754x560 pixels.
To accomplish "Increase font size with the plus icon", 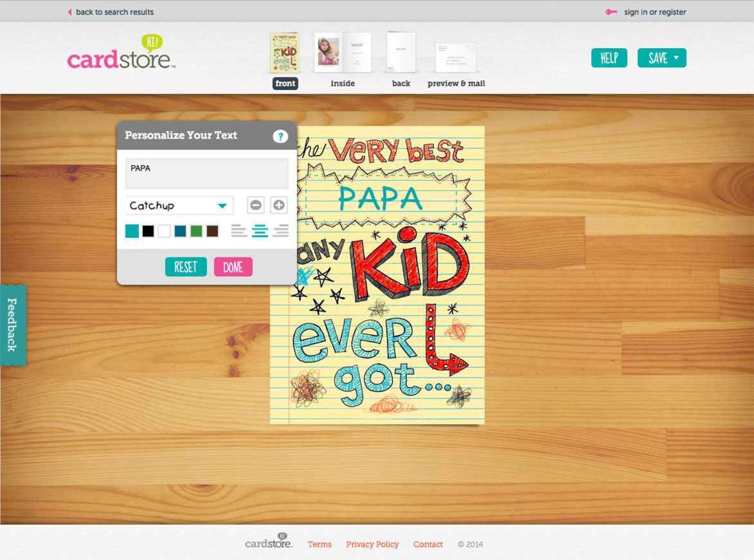I will (278, 204).
